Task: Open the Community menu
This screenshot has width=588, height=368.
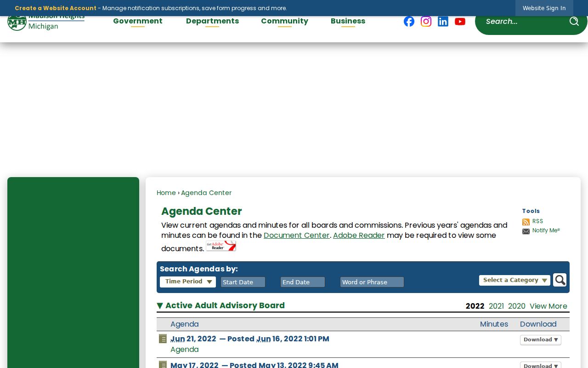Action: coord(284,21)
